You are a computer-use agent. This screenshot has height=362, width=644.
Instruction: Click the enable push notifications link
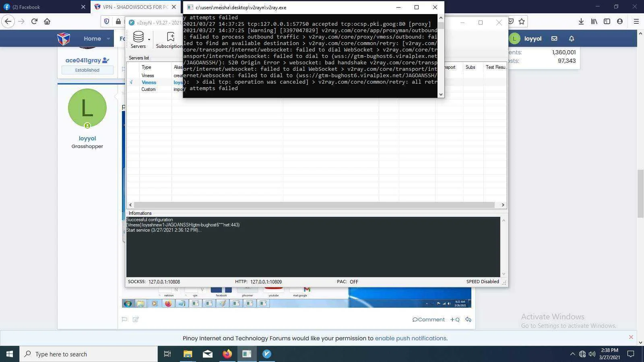click(411, 338)
